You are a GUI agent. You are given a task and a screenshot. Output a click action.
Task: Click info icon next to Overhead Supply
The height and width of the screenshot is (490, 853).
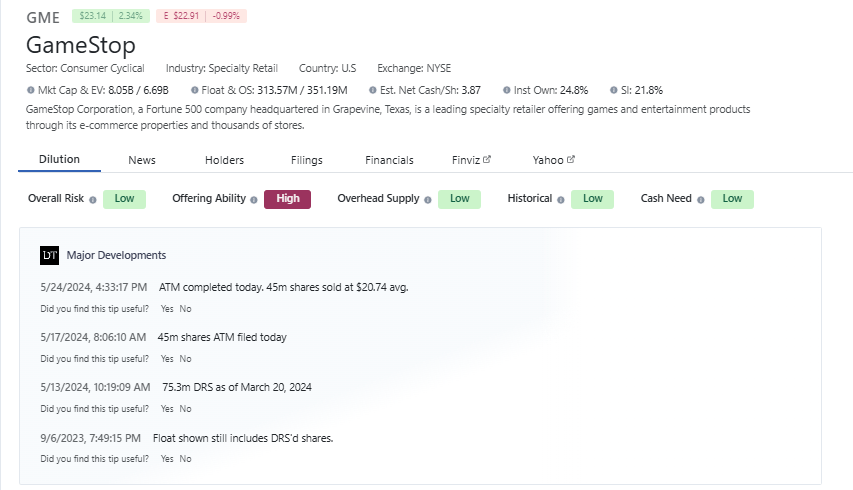[428, 199]
